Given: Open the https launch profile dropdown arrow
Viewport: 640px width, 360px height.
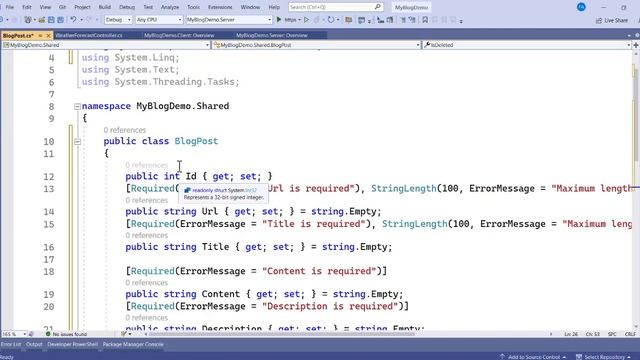Looking at the screenshot, I should 300,20.
